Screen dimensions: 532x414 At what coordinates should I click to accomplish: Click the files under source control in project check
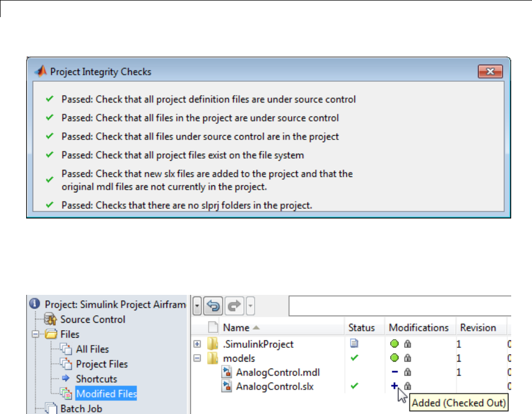point(200,137)
